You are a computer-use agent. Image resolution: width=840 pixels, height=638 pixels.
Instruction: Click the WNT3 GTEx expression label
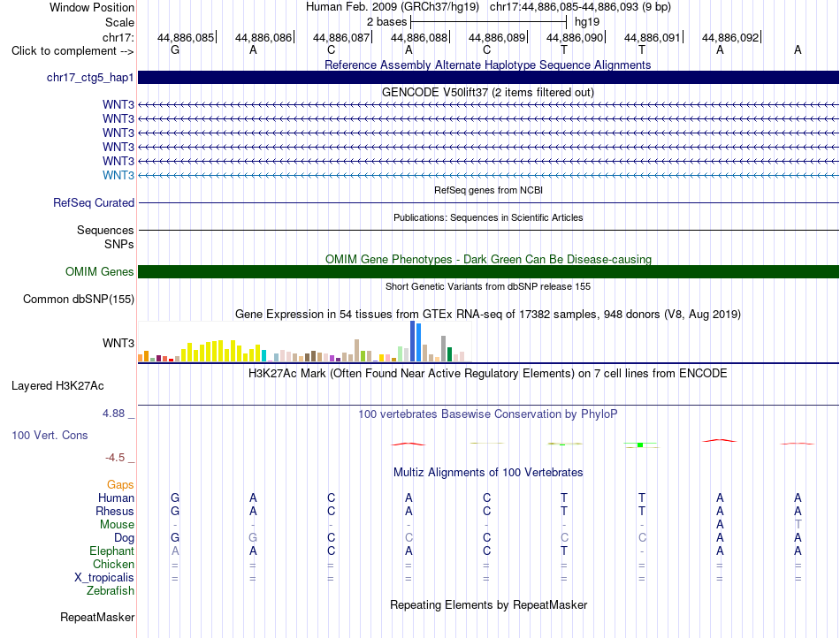point(118,343)
